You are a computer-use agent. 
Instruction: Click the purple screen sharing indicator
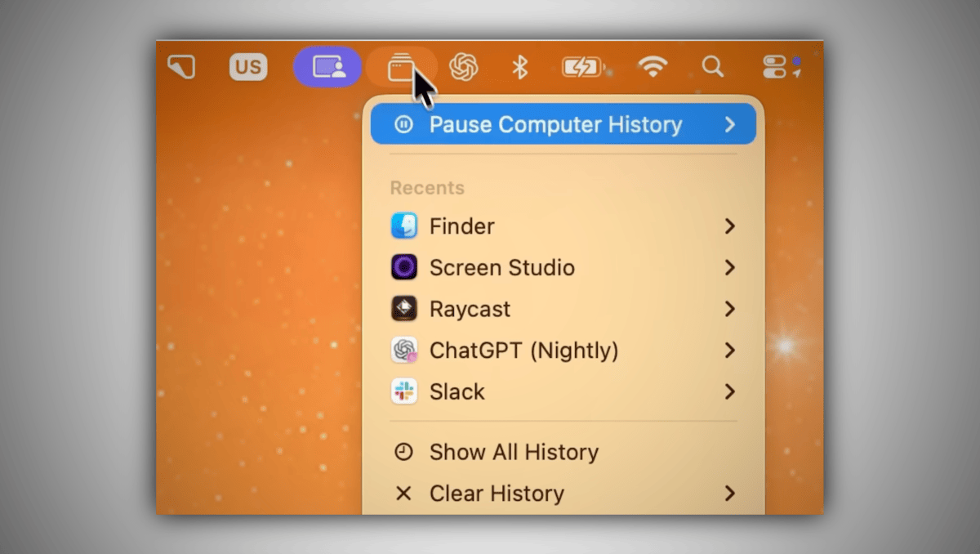[x=327, y=67]
